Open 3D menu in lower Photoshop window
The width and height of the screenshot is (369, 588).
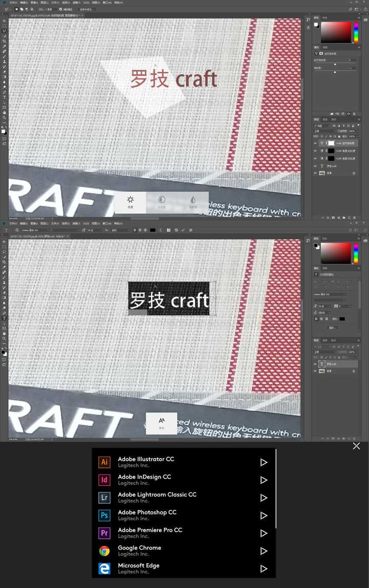pyautogui.click(x=86, y=224)
